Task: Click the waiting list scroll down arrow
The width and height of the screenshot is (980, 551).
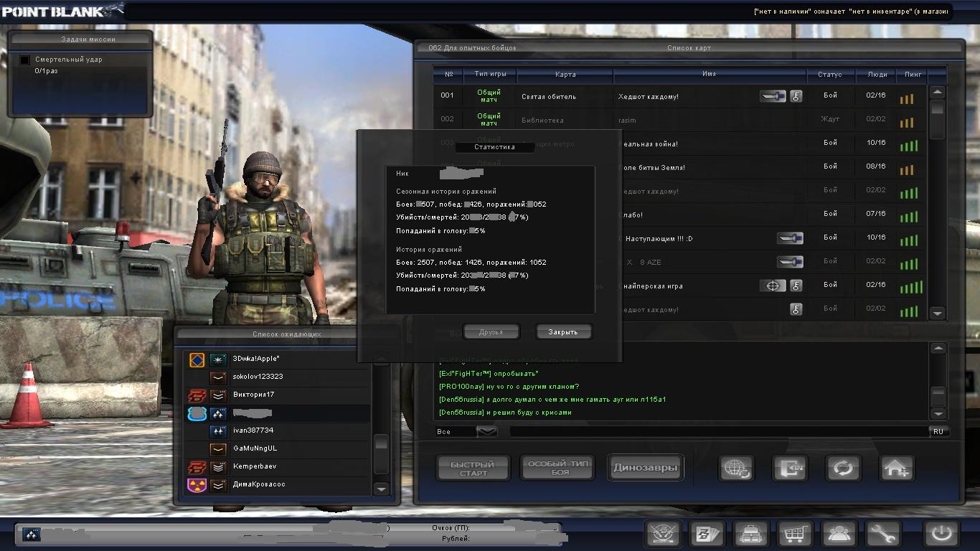Action: tap(382, 489)
